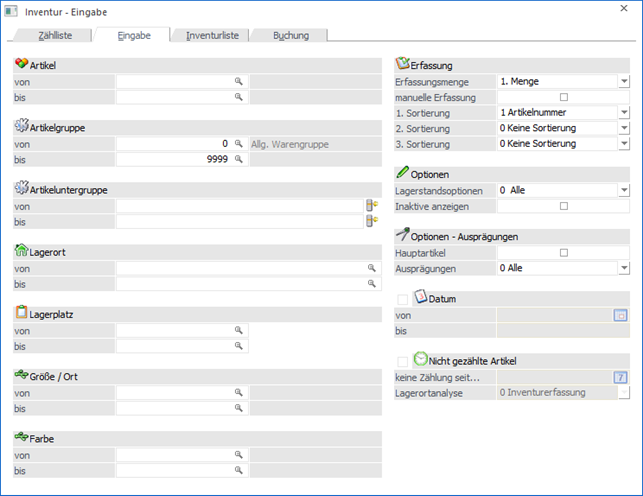Click the search icon in Farbe von field
643x496 pixels.
point(239,454)
